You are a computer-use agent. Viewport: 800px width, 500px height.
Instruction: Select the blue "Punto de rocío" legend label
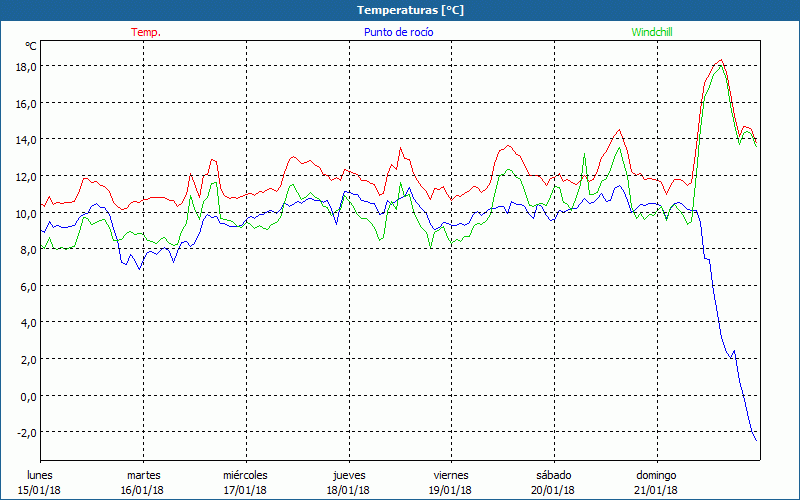(x=397, y=32)
